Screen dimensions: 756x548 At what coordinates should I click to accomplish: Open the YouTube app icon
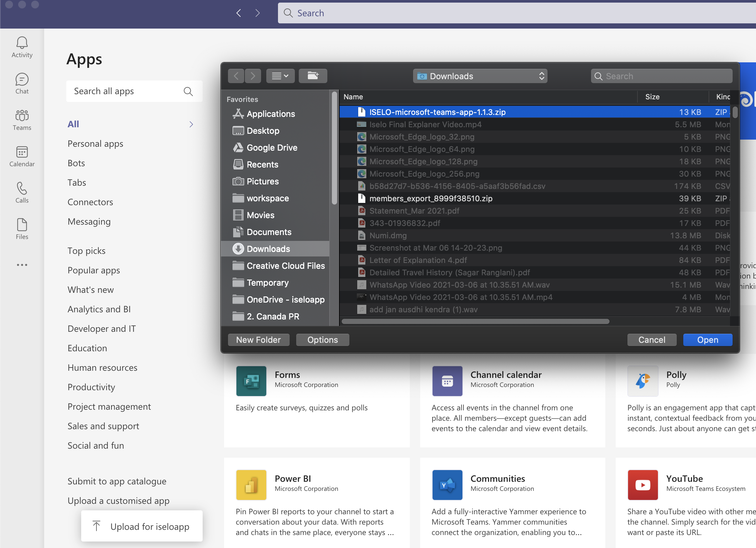pyautogui.click(x=643, y=485)
